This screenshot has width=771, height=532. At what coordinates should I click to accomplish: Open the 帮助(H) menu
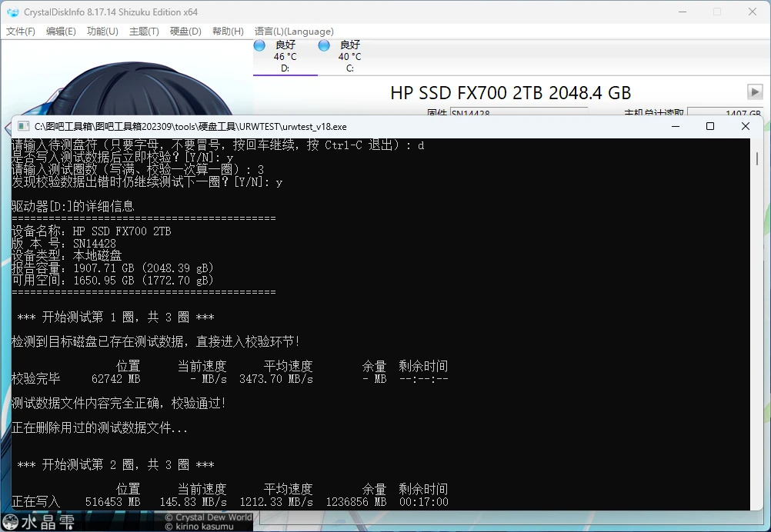[x=228, y=32]
